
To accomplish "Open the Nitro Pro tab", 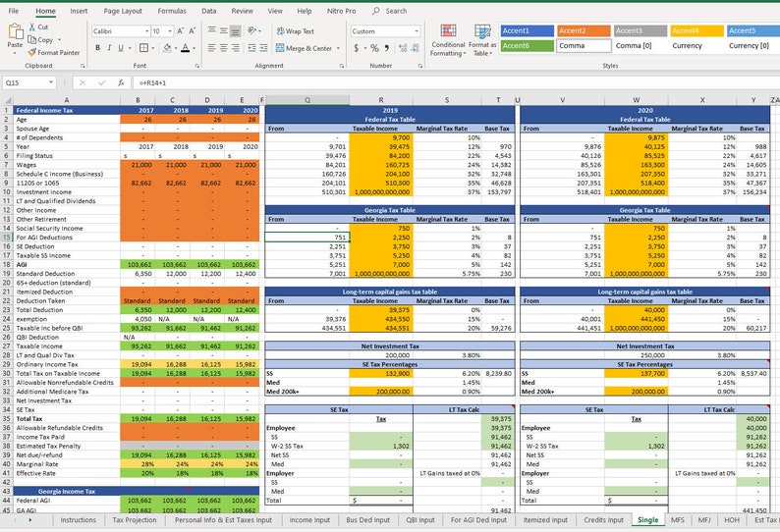I will click(x=341, y=11).
